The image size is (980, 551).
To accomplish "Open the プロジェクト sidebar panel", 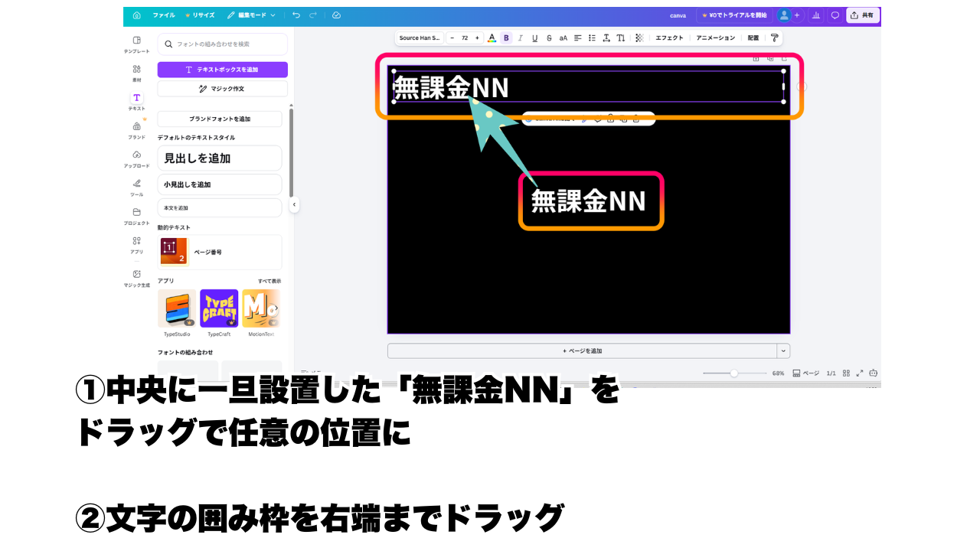I will click(x=137, y=217).
